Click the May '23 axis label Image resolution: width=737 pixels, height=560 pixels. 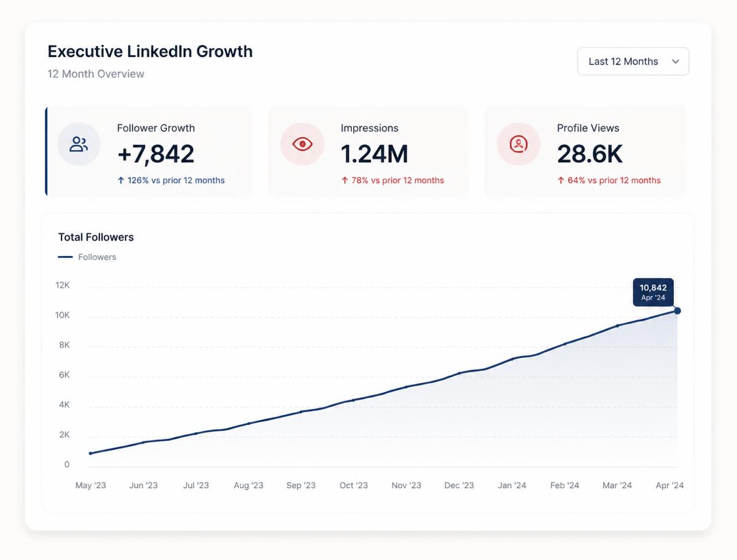coord(91,485)
